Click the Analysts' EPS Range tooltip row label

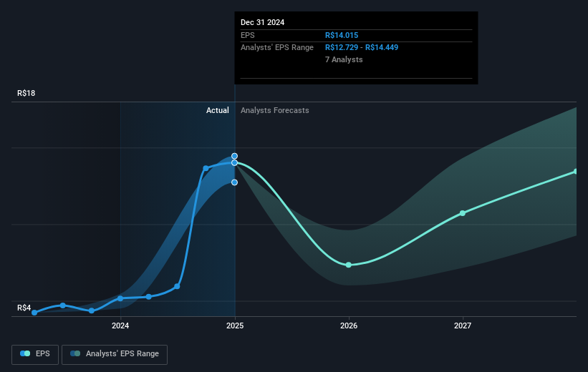[x=277, y=48]
